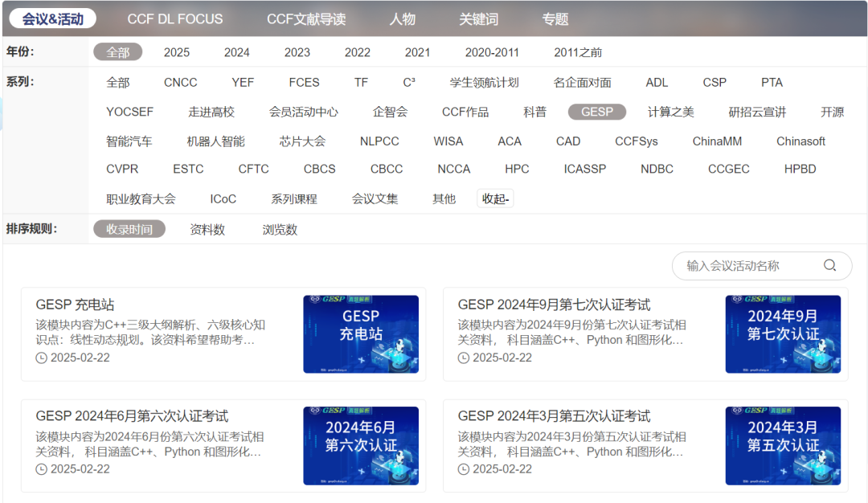This screenshot has width=868, height=503.
Task: Open GESP 2024年3月第五次认证考试 title link
Action: (554, 416)
